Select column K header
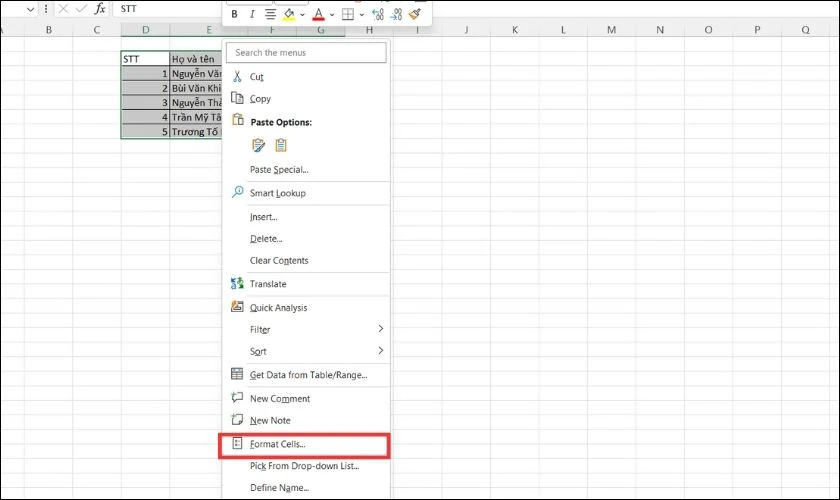 click(515, 30)
